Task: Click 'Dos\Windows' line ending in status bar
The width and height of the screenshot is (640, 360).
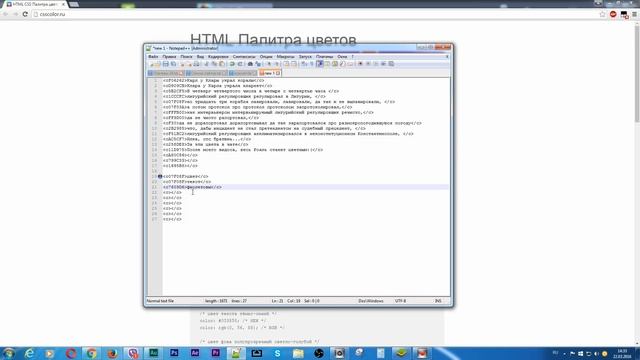Action: 371,301
